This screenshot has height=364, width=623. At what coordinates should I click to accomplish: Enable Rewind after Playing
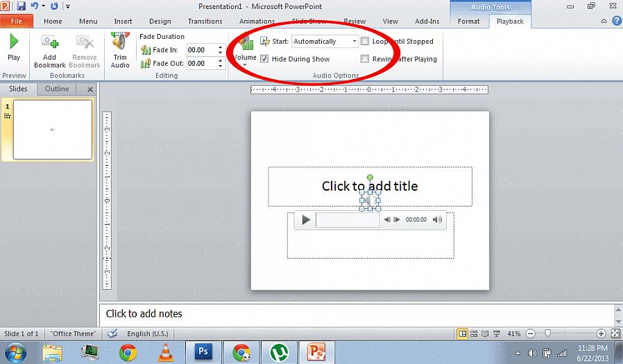point(365,59)
